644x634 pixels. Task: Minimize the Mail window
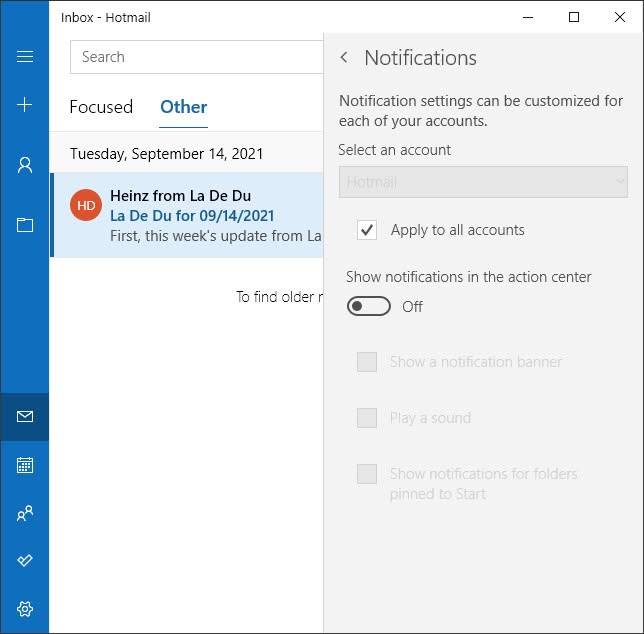[528, 17]
